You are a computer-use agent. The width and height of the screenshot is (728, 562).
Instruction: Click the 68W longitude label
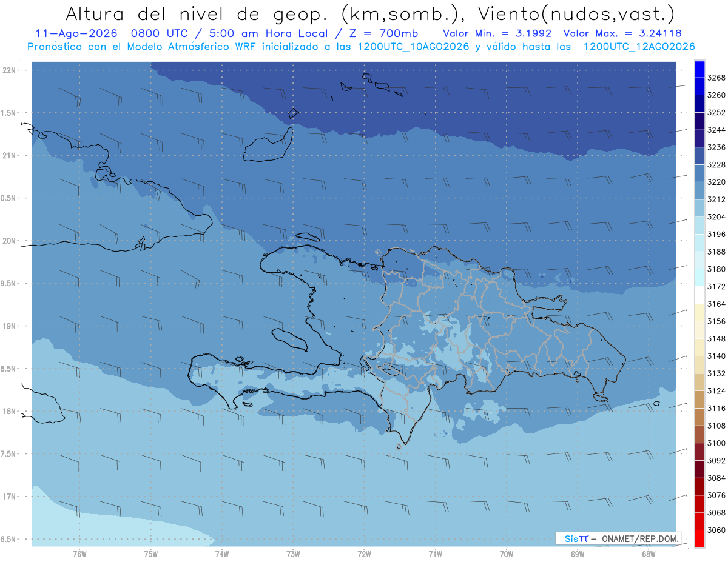(648, 554)
